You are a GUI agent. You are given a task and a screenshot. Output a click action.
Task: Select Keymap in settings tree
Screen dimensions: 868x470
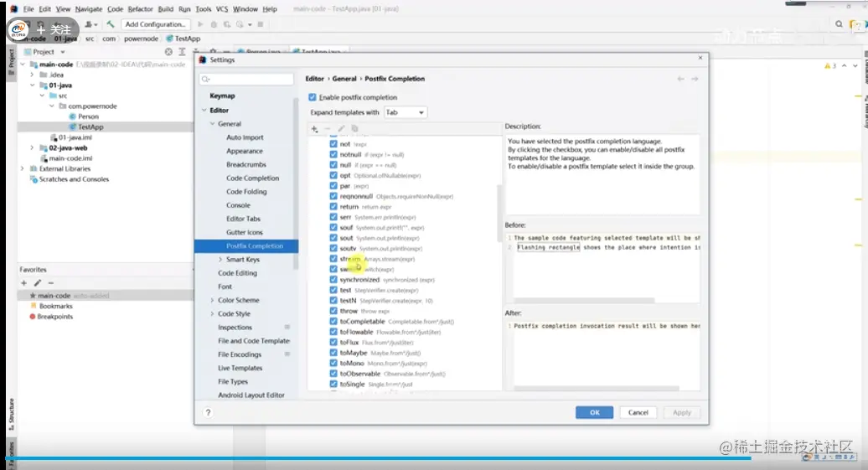point(222,96)
